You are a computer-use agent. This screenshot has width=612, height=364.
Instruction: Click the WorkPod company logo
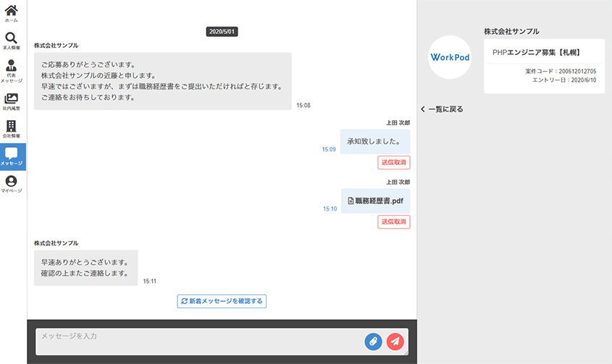pos(450,56)
